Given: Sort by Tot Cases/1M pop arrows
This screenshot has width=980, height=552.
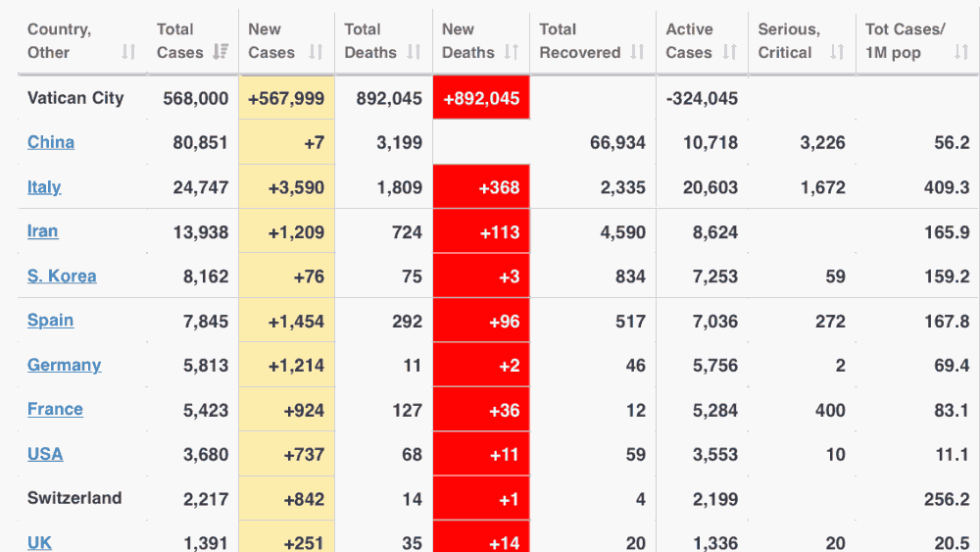Looking at the screenshot, I should point(961,52).
